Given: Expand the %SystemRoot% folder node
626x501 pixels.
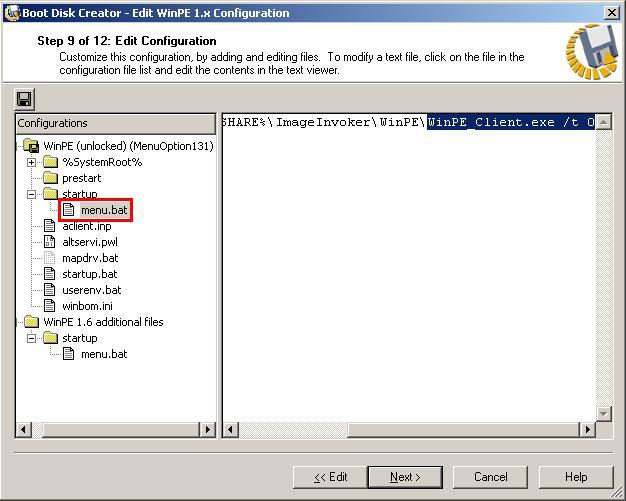Looking at the screenshot, I should coord(31,162).
